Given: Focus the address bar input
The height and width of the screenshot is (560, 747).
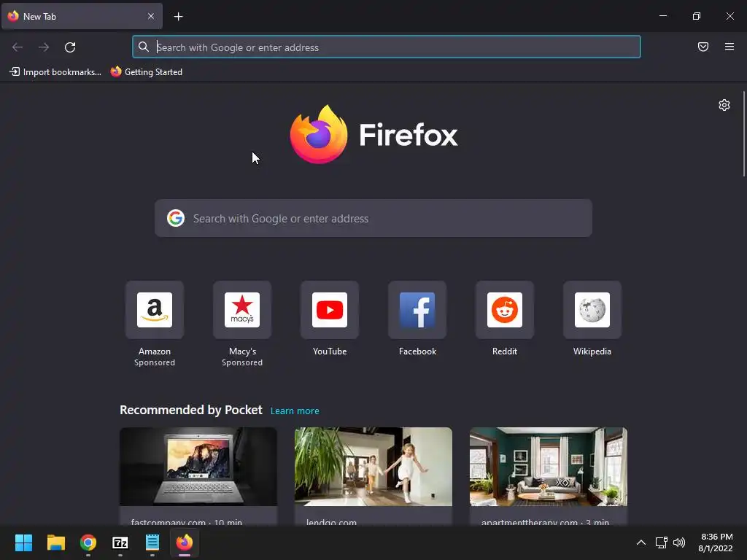Looking at the screenshot, I should click(x=387, y=47).
